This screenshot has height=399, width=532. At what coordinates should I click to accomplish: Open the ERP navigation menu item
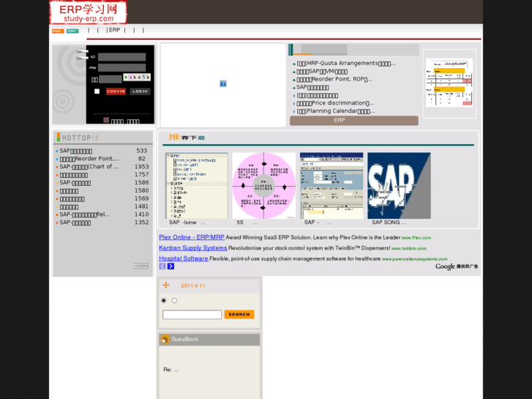coord(114,30)
